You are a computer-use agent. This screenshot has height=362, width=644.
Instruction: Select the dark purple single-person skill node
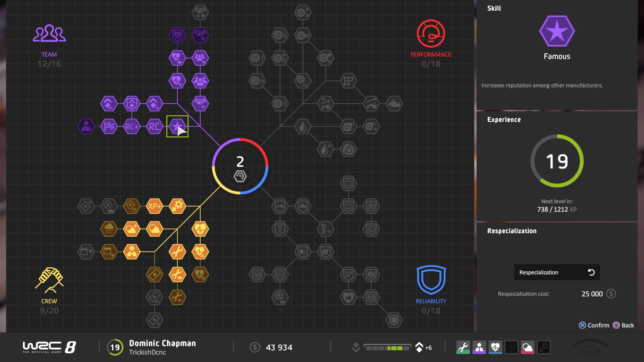coord(86,126)
